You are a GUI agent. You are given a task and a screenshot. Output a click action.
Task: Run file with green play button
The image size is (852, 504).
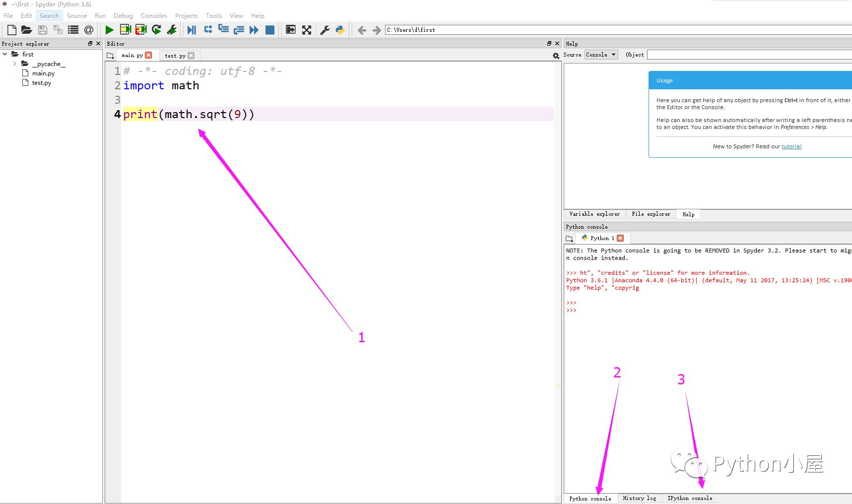click(110, 30)
